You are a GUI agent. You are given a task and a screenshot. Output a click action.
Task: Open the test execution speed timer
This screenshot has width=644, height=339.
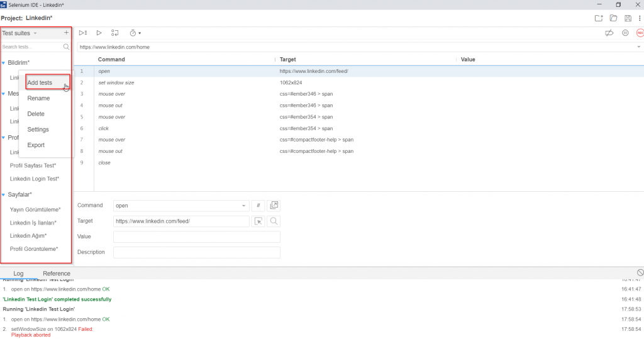(x=135, y=33)
